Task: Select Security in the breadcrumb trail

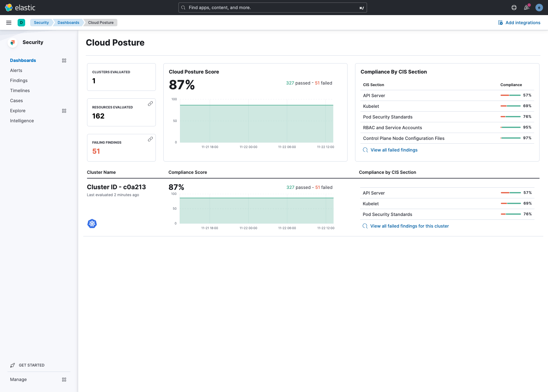Action: 41,22
